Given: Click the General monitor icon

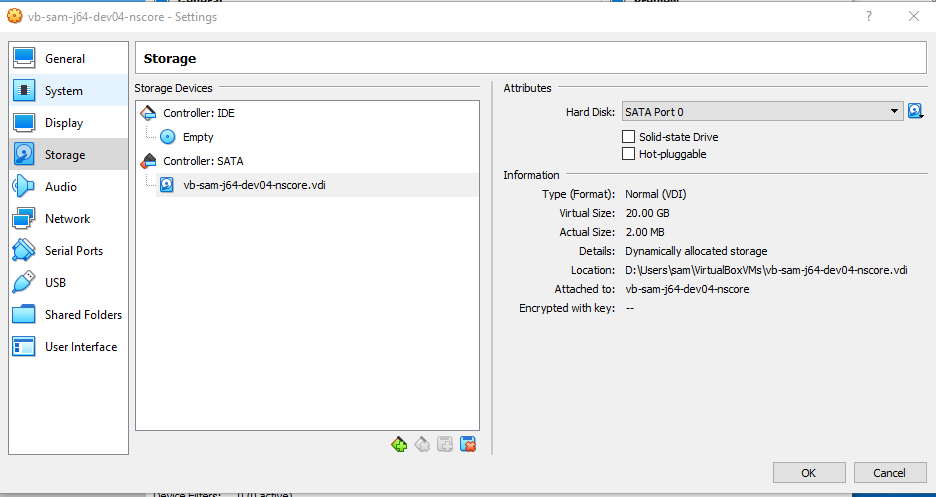Looking at the screenshot, I should pos(24,58).
